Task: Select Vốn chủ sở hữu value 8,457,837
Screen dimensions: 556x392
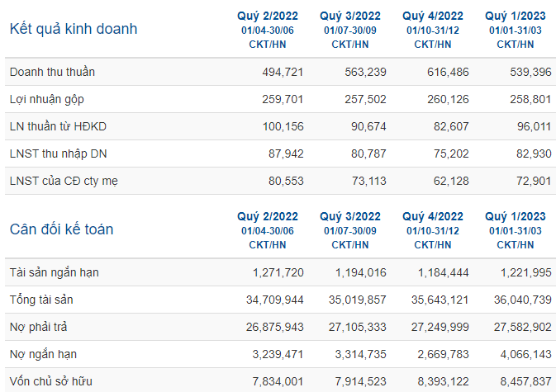Action: (526, 382)
